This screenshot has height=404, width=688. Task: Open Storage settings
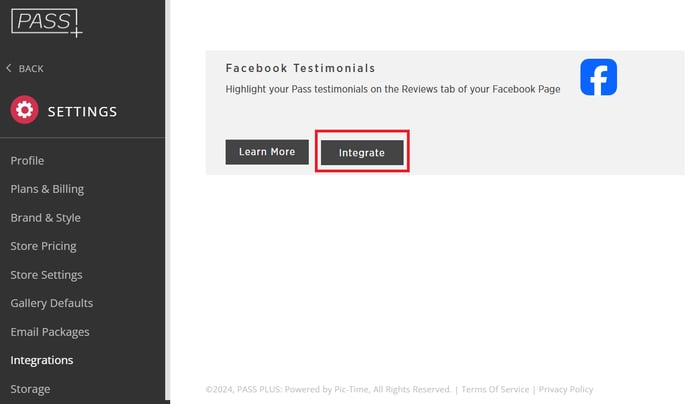pos(30,389)
